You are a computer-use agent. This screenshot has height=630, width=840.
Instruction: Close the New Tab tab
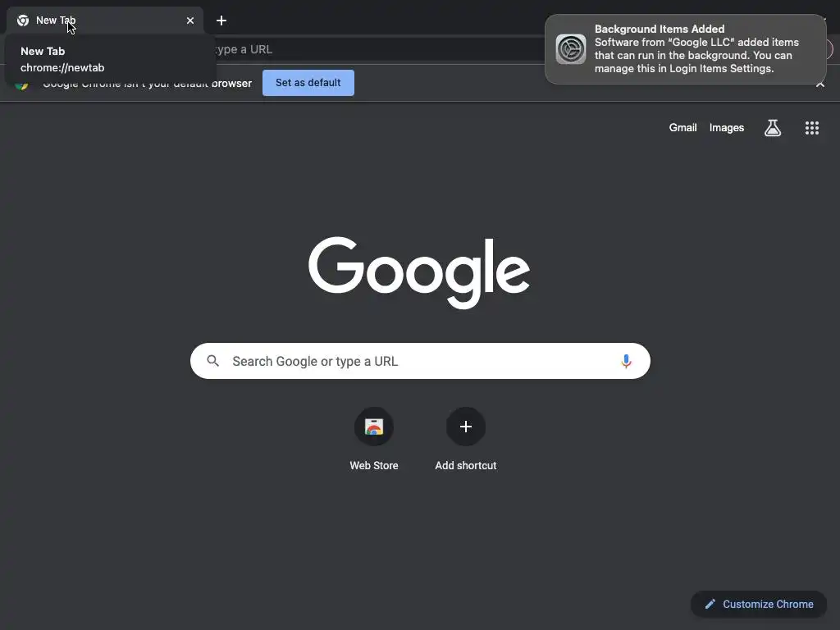190,21
